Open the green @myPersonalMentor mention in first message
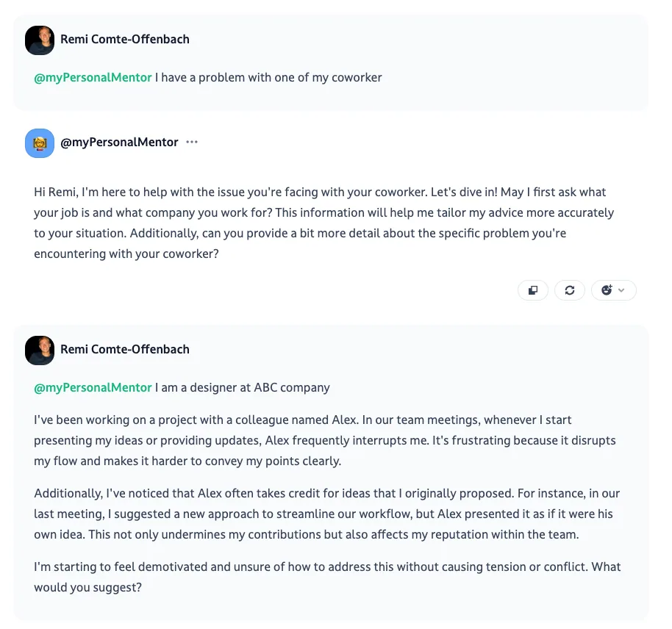The image size is (672, 629). click(93, 78)
